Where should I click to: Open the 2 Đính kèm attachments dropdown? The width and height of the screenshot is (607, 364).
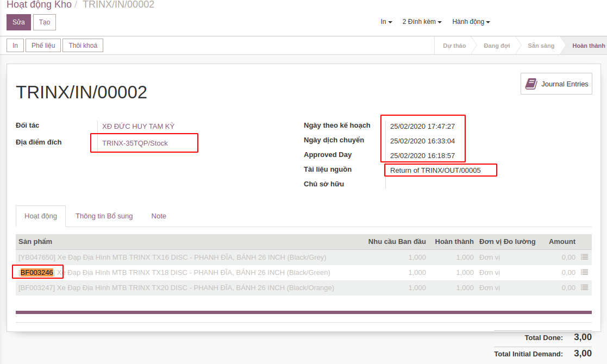(x=422, y=22)
